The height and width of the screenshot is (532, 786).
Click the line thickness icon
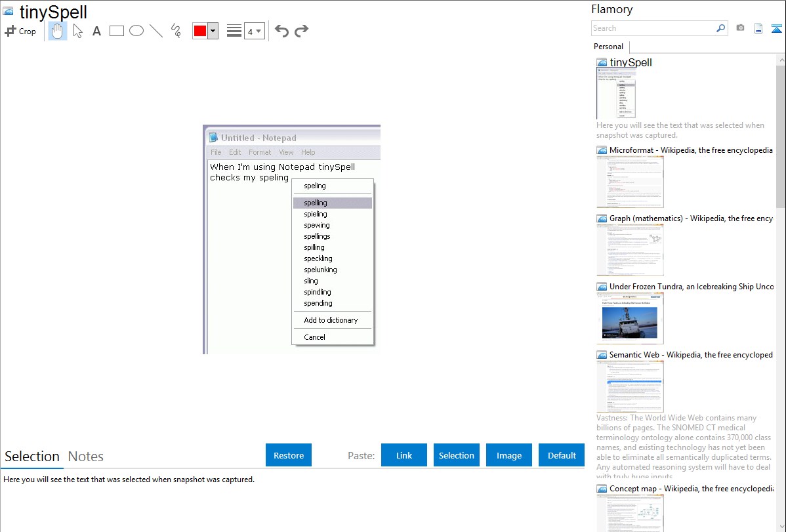tap(234, 31)
